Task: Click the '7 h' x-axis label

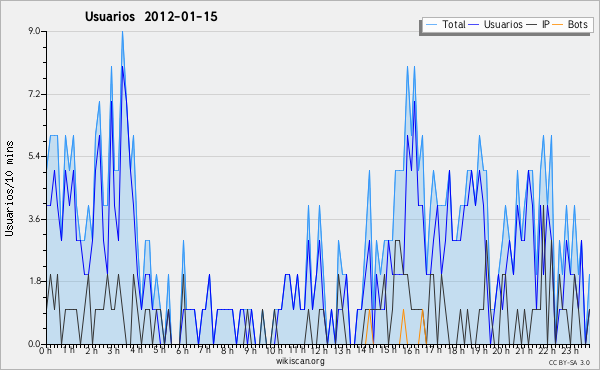Action: [205, 350]
